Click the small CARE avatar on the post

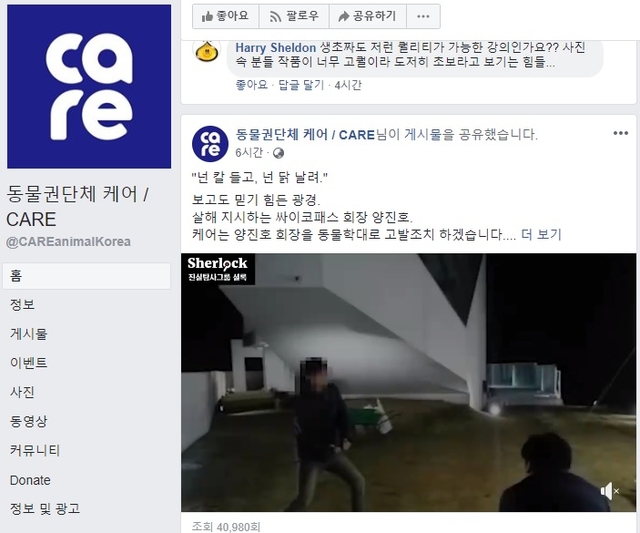[x=210, y=144]
